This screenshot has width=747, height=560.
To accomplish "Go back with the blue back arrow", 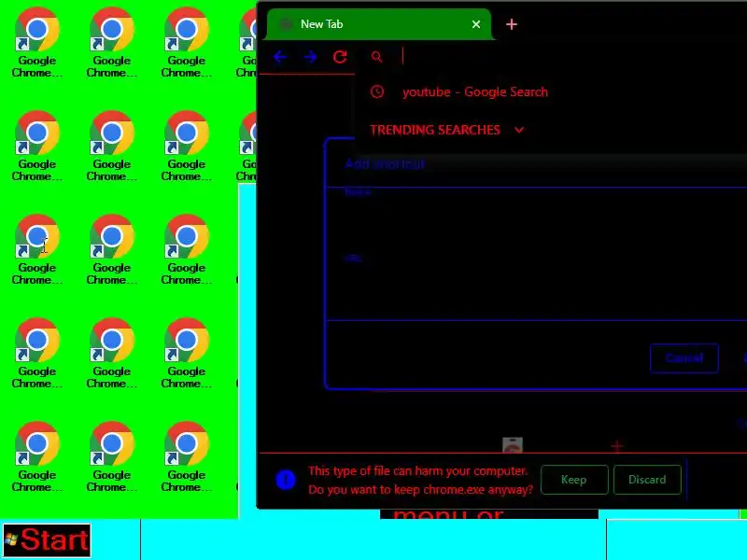I will click(x=280, y=57).
